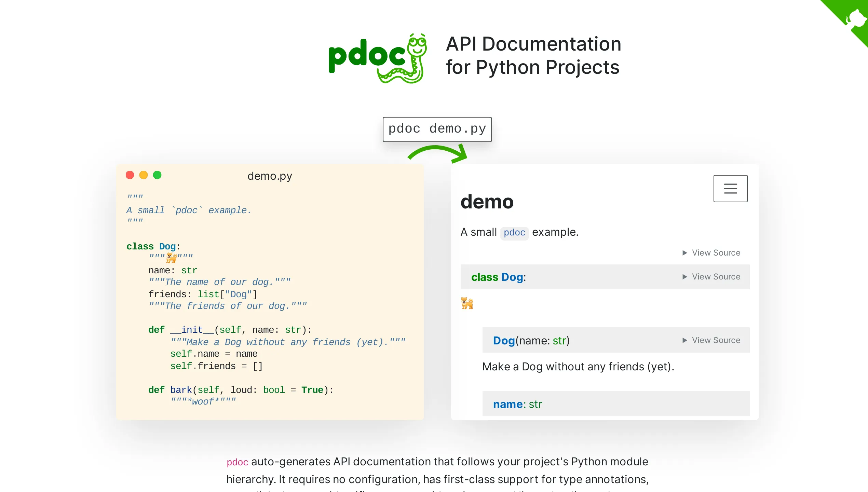Click the yellow minimize dot on demo.py window
The width and height of the screenshot is (868, 492).
point(144,175)
